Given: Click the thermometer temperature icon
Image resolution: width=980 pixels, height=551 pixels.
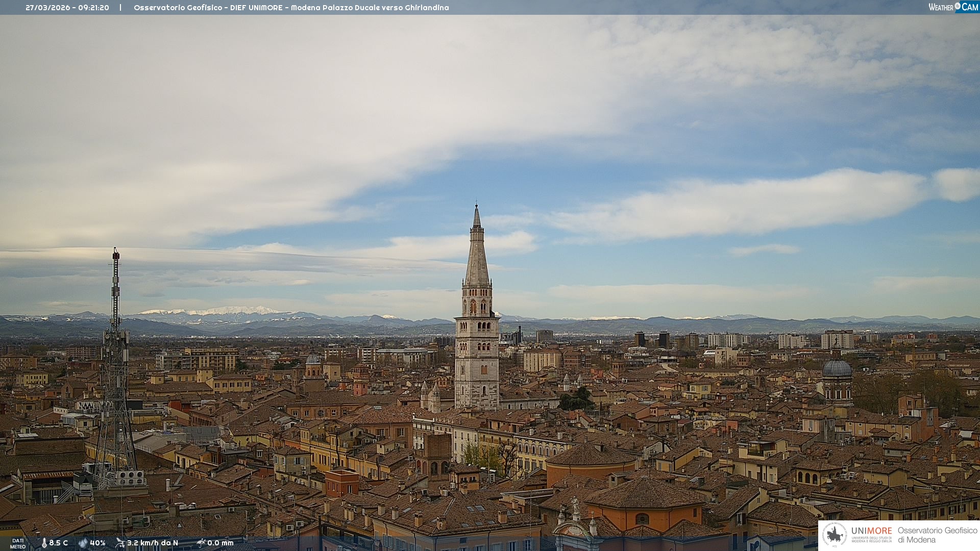Looking at the screenshot, I should pos(44,543).
